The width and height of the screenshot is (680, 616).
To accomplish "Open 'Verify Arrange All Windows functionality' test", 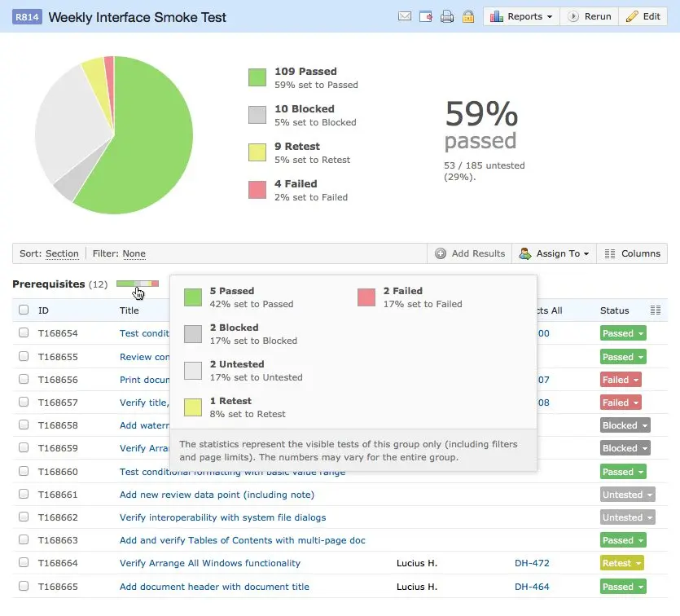I will 210,563.
